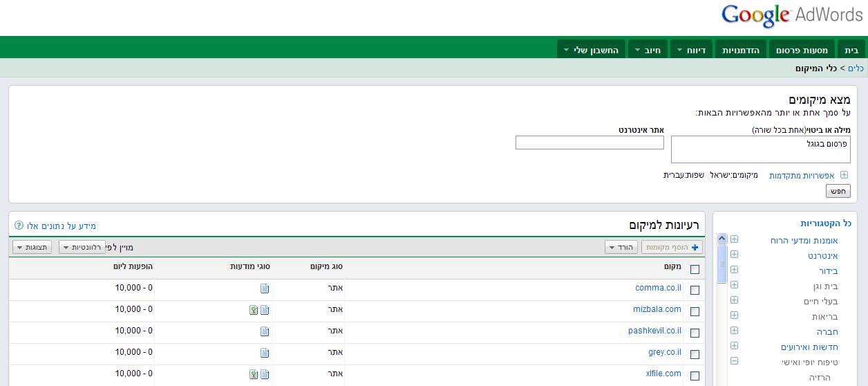Image resolution: width=868 pixels, height=386 pixels.
Task: Click the categories list scrollbar thumb
Action: (x=722, y=264)
